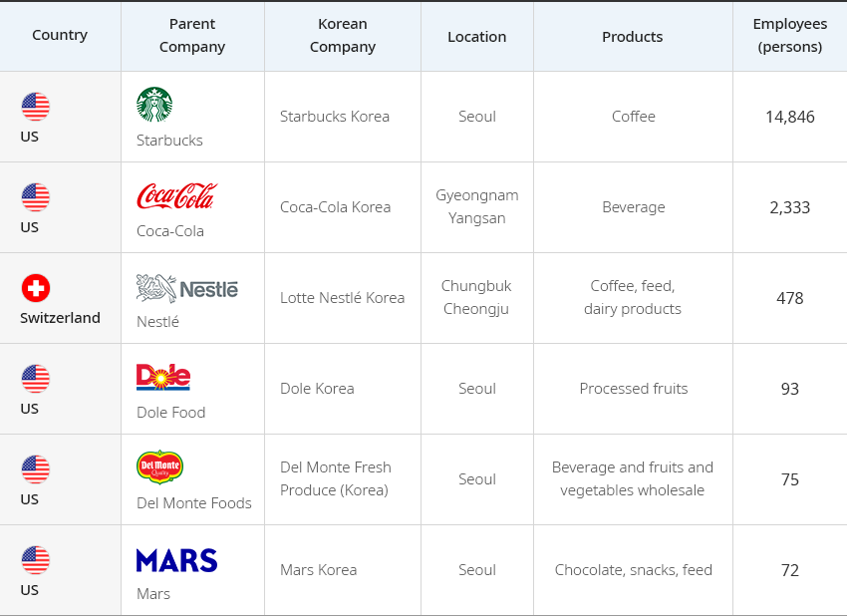Select the Employees (persons) column header

(790, 36)
